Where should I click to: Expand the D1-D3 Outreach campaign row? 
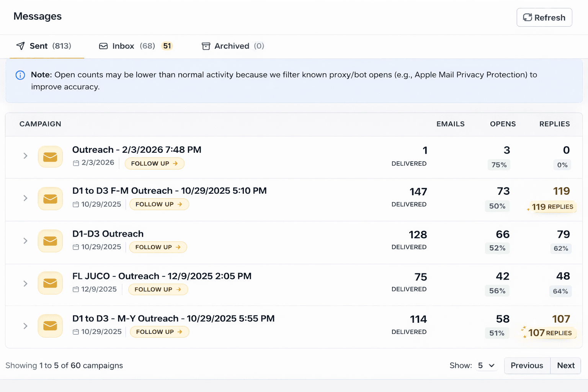point(25,241)
